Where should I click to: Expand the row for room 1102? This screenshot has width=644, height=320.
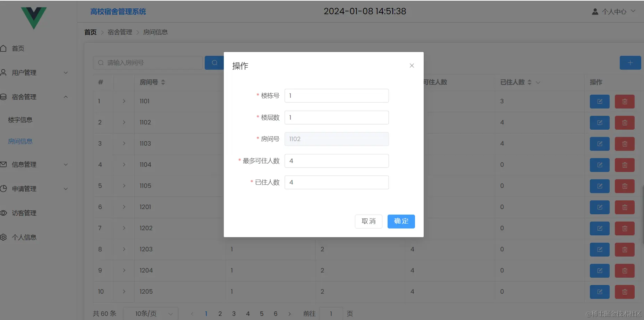pos(124,122)
